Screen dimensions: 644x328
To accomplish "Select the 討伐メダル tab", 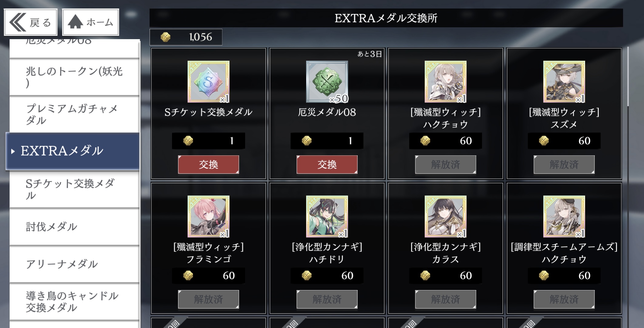I will click(74, 227).
